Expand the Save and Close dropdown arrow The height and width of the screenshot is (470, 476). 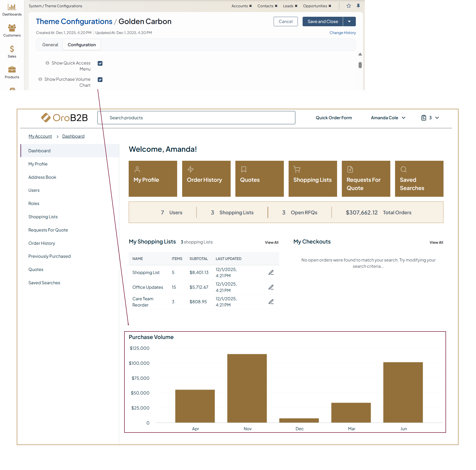coord(349,21)
